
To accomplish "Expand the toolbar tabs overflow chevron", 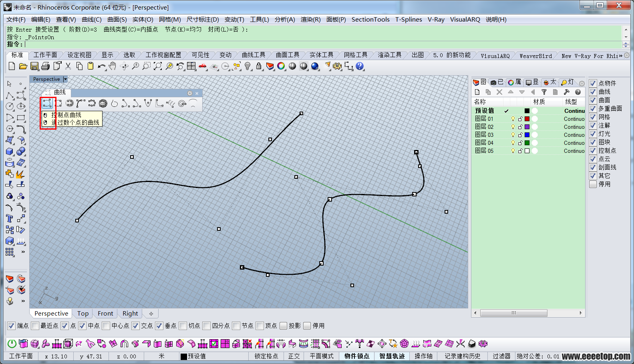I will tap(620, 56).
